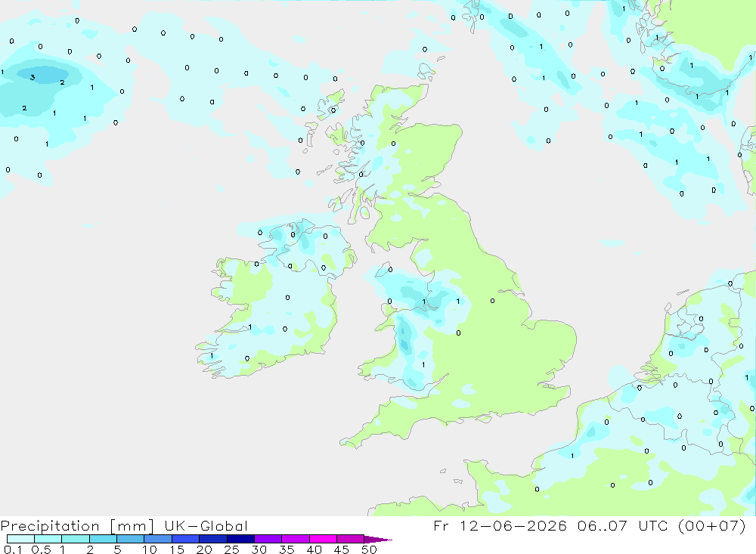Screen dimensions: 756x554
Task: Click the 35–40 mm legend color swatch
Action: coord(296,539)
